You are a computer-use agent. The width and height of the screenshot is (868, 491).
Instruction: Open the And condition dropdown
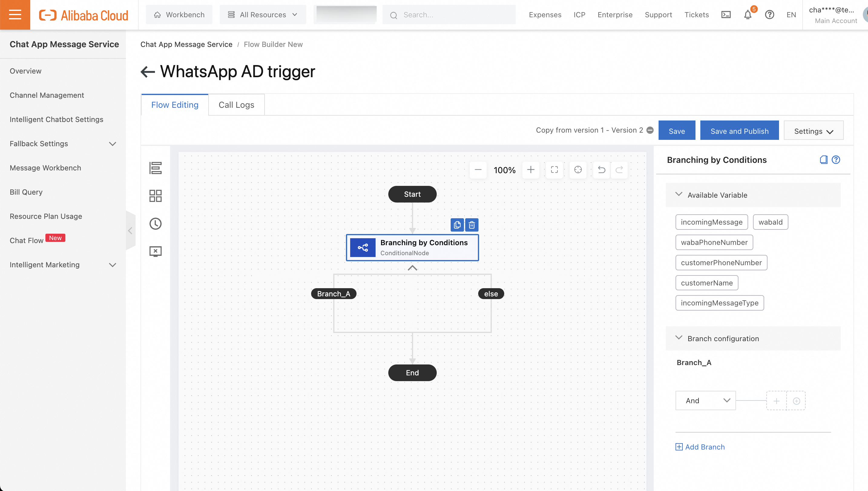pos(705,400)
